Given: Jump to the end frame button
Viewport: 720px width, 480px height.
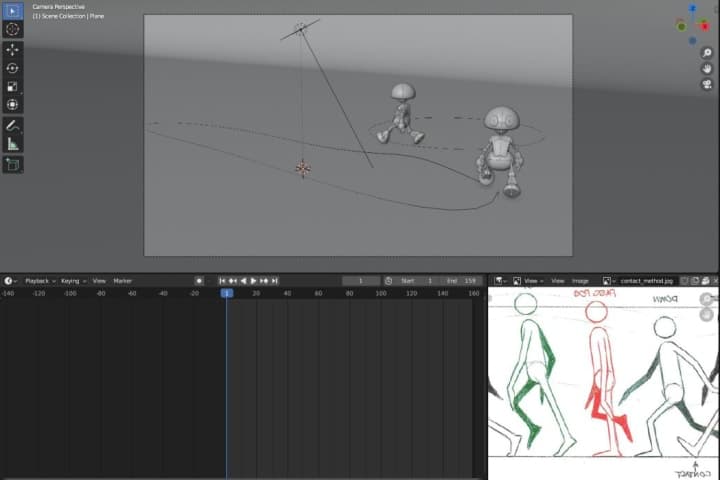Looking at the screenshot, I should point(275,281).
